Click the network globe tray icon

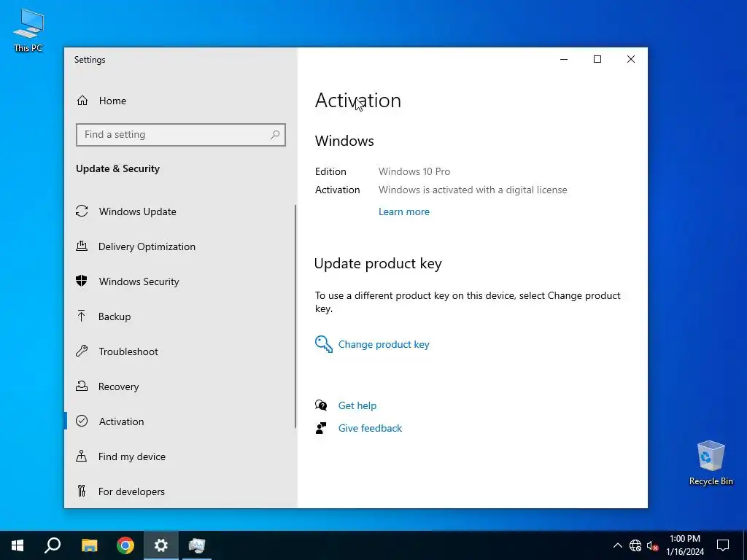[635, 545]
